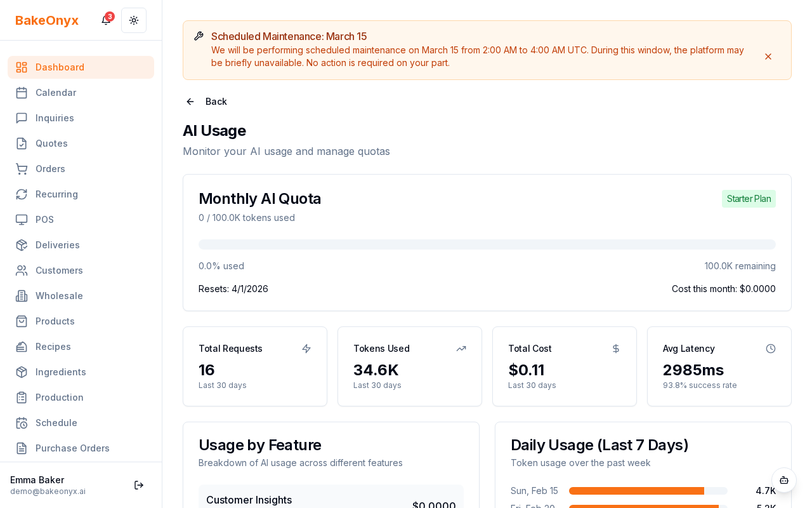Click the clock icon on Avg Latency card
This screenshot has height=508, width=812.
(x=771, y=349)
